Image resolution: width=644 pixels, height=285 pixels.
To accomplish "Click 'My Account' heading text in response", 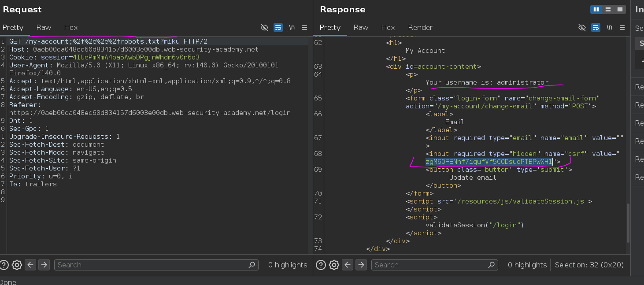I will click(x=425, y=51).
